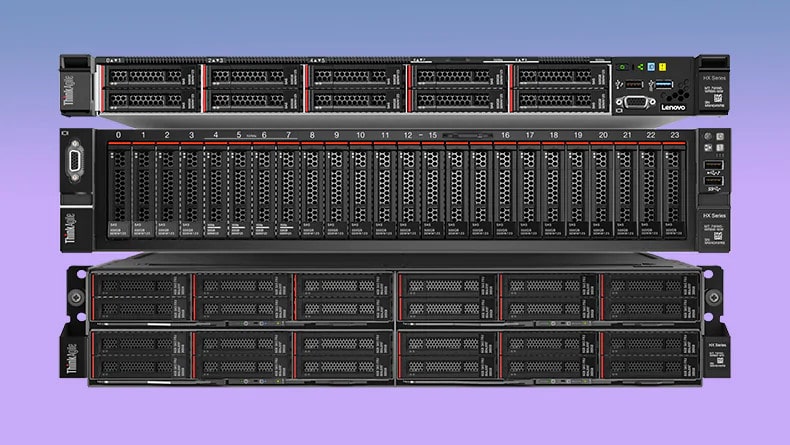Click the top-left drive bay on top server
Viewport: 790px width, 445px height.
pos(149,77)
